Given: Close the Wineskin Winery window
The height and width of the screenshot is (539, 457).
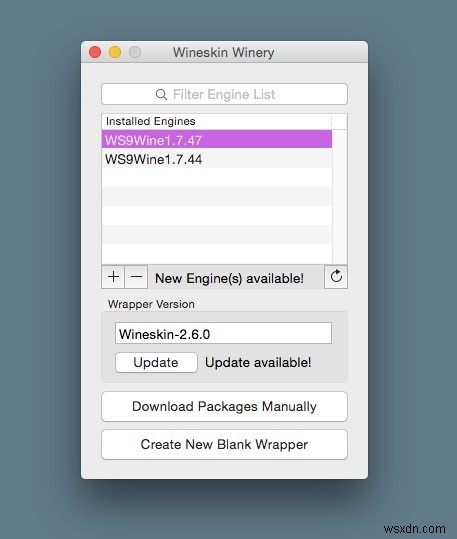Looking at the screenshot, I should 95,52.
